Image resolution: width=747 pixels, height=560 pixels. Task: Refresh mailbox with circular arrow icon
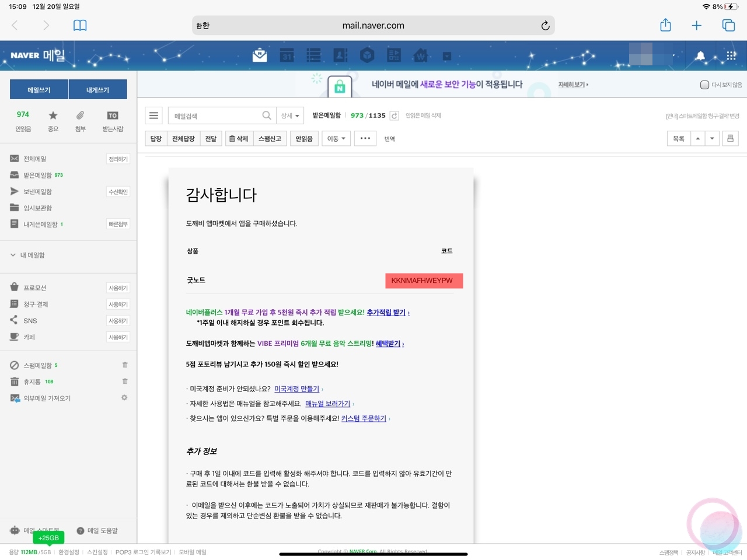pos(395,116)
